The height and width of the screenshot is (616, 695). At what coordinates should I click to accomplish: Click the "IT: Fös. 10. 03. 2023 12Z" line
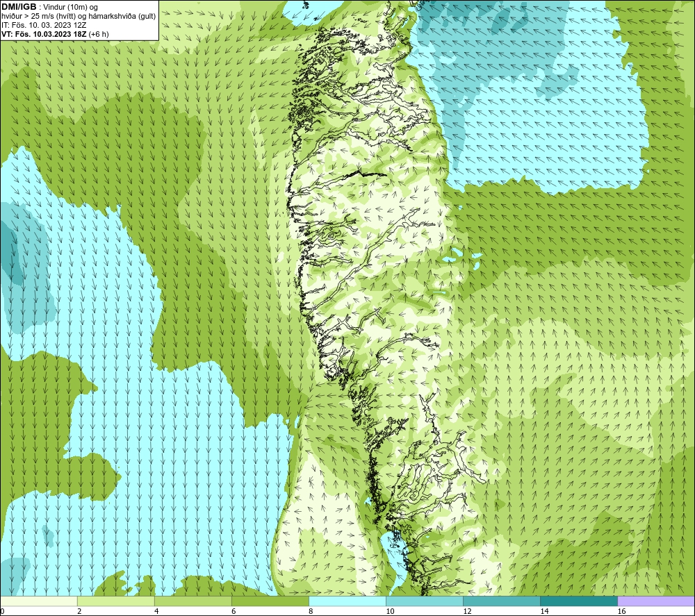pyautogui.click(x=43, y=25)
